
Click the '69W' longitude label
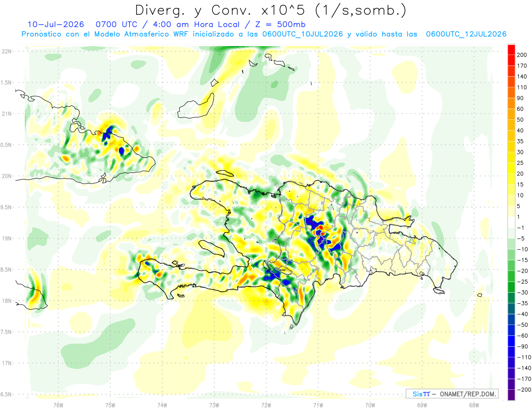[x=422, y=405]
